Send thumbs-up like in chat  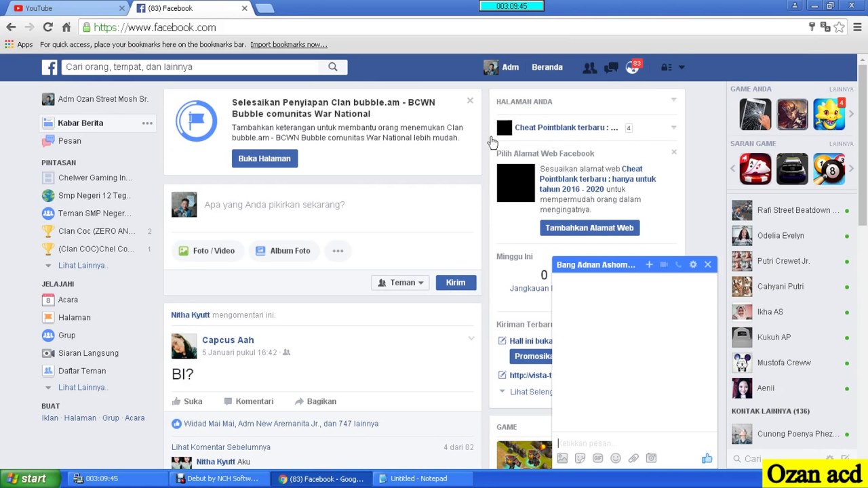pyautogui.click(x=707, y=458)
